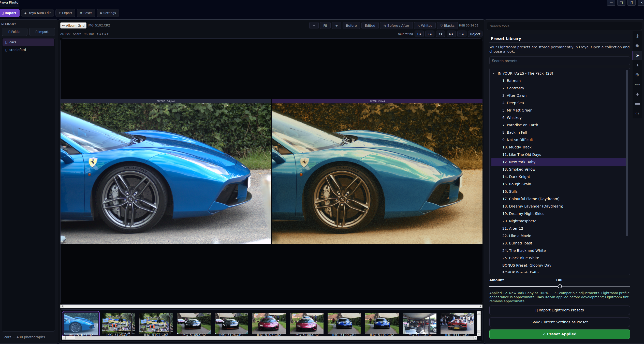Focus the Search tools field
Image resolution: width=644 pixels, height=344 pixels.
pos(564,26)
